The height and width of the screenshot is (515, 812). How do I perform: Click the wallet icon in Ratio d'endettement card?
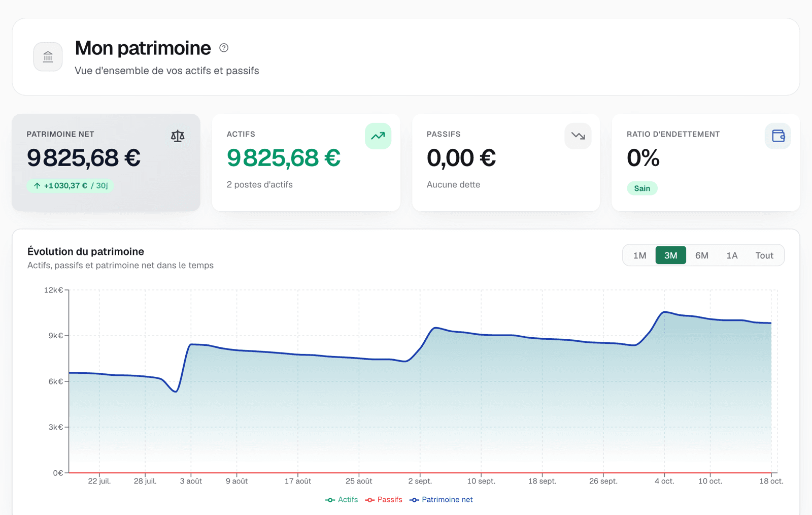tap(778, 136)
